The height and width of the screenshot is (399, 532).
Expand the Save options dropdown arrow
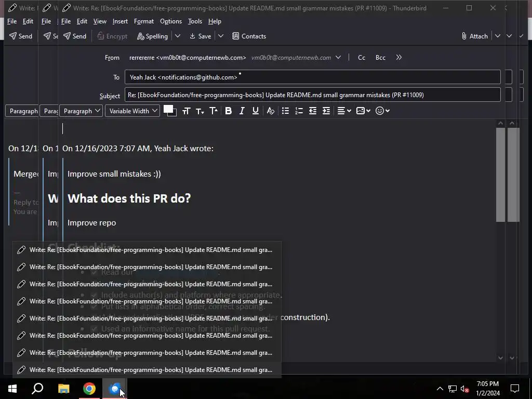[x=220, y=36]
